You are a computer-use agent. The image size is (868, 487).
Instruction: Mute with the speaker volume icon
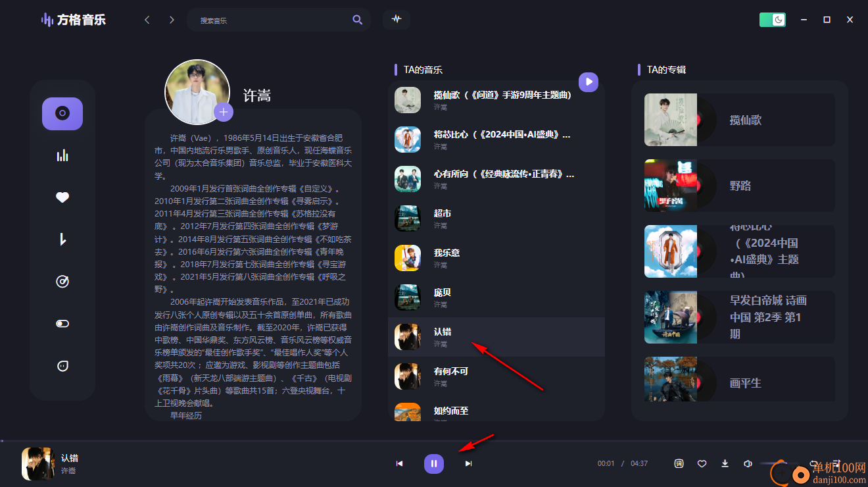pos(748,463)
